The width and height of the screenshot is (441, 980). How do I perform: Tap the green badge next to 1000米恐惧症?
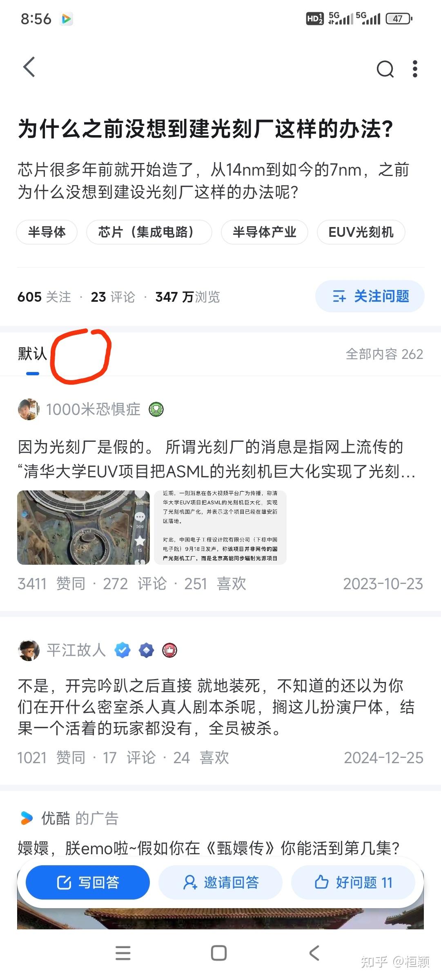156,409
